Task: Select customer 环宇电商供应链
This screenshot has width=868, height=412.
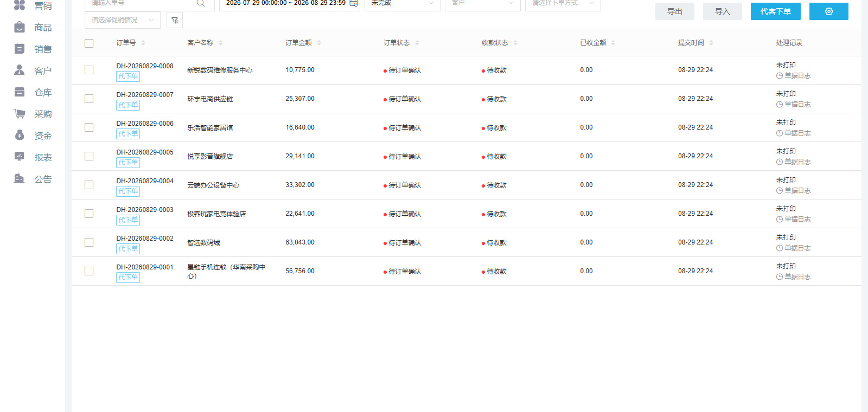Action: coord(210,99)
